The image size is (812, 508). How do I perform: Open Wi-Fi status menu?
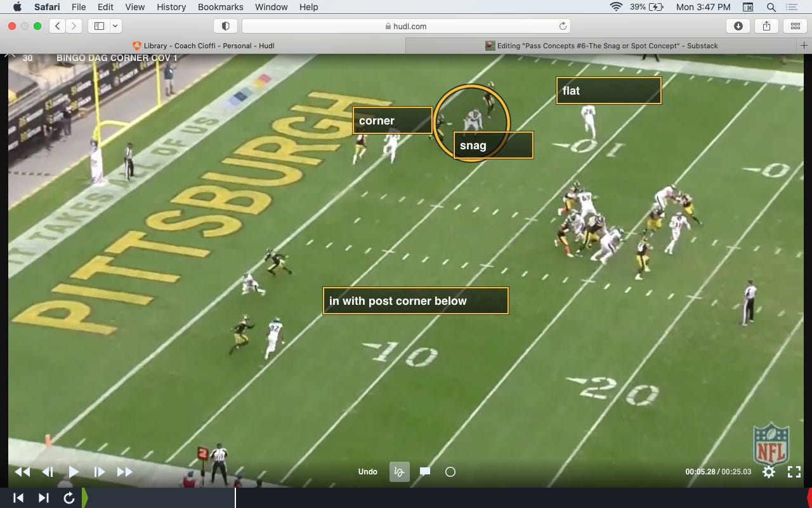click(616, 7)
